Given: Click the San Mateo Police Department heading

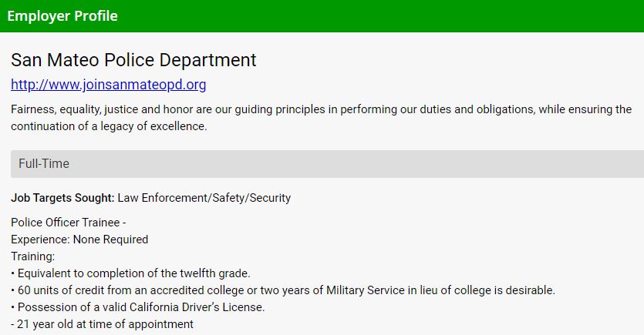Looking at the screenshot, I should click(133, 60).
